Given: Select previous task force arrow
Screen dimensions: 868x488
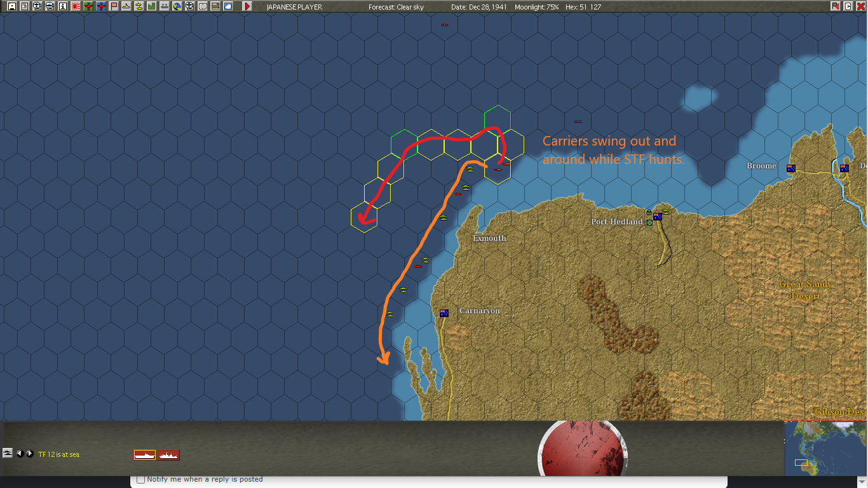Looking at the screenshot, I should pos(20,454).
